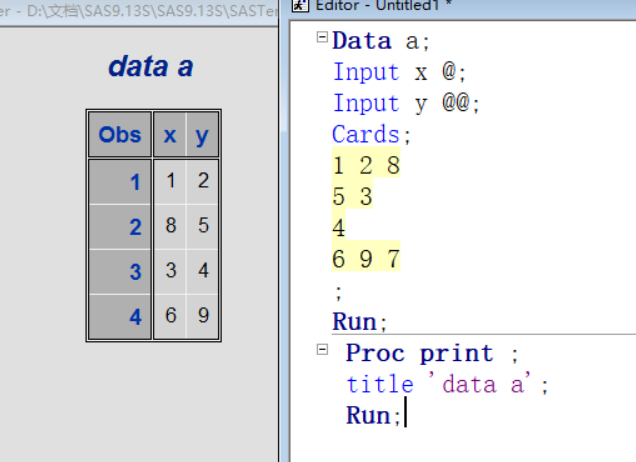
Task: Collapse the Data a step block
Action: (322, 37)
